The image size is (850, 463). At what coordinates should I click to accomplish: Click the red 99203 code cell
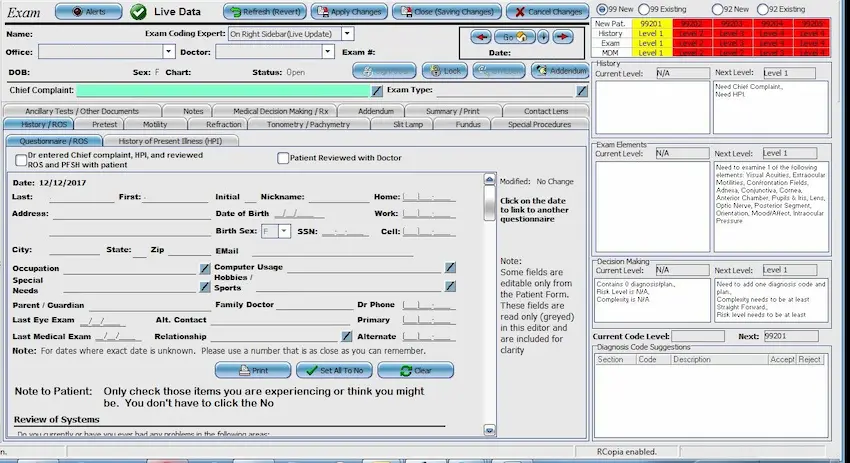(x=732, y=24)
